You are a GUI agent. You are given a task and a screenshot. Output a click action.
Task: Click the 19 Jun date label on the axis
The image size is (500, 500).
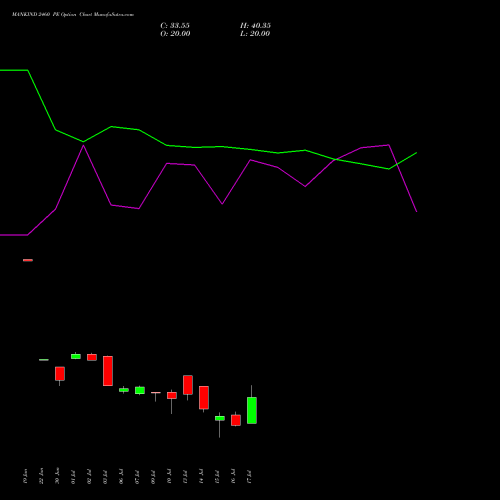pos(26,476)
